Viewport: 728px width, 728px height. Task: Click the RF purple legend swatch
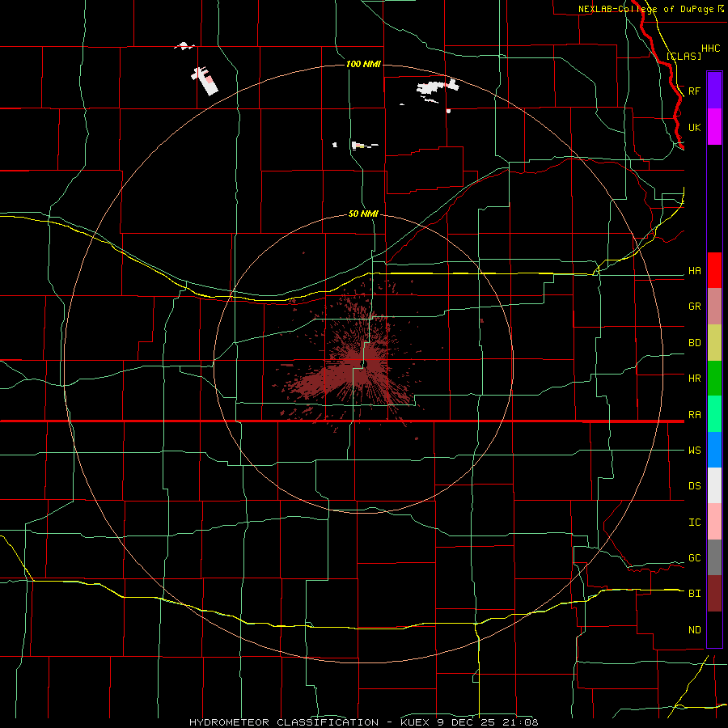[714, 91]
